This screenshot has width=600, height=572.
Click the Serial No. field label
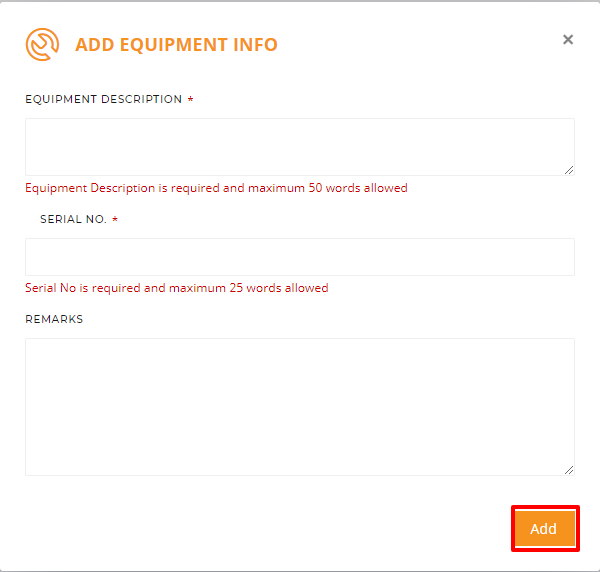[73, 219]
